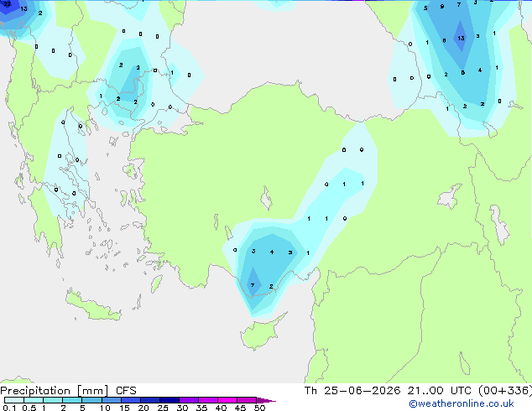Click the legend label '40'
The width and height of the screenshot is (532, 411).
221,408
